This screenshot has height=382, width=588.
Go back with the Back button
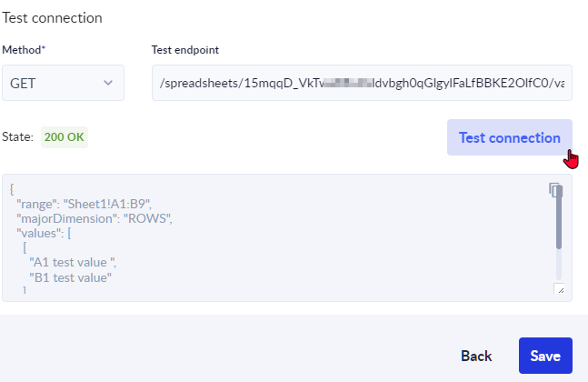click(x=476, y=356)
